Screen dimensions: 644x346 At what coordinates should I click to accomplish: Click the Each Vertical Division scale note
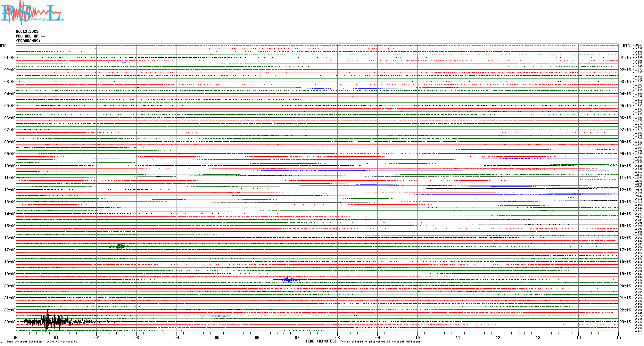tap(42, 342)
